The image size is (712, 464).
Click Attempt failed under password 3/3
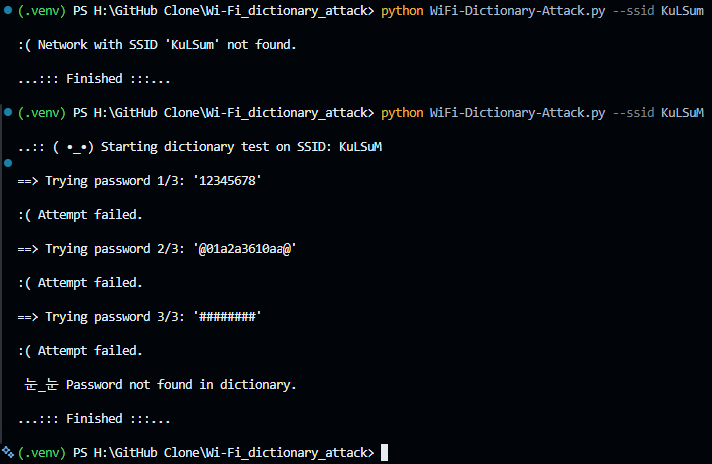click(80, 350)
